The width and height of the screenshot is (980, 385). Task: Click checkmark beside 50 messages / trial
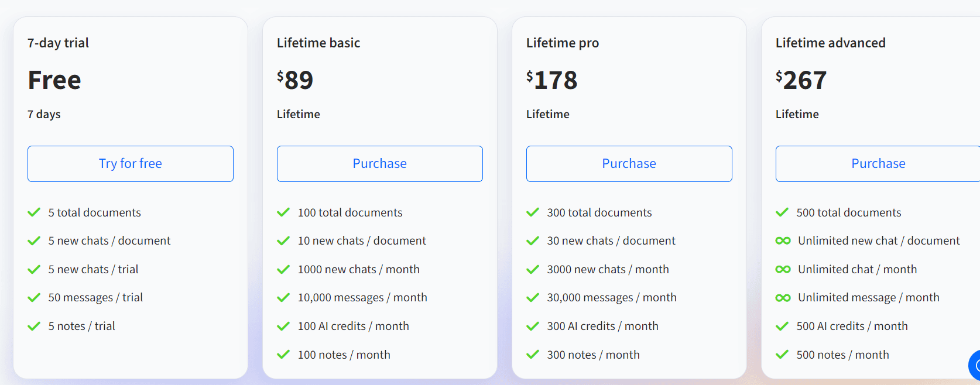34,297
